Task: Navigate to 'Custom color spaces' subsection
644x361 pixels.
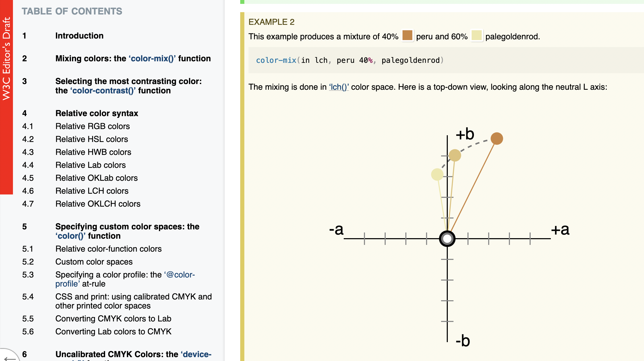Action: [94, 262]
